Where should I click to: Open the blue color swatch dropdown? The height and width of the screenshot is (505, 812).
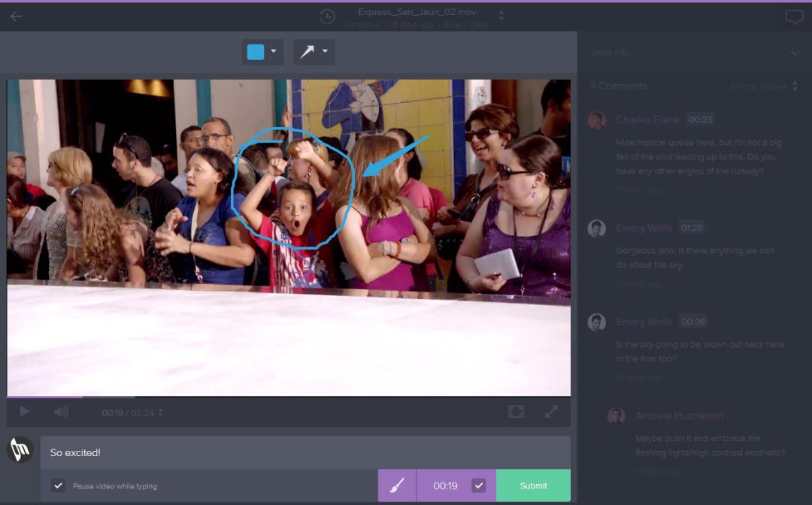(262, 52)
